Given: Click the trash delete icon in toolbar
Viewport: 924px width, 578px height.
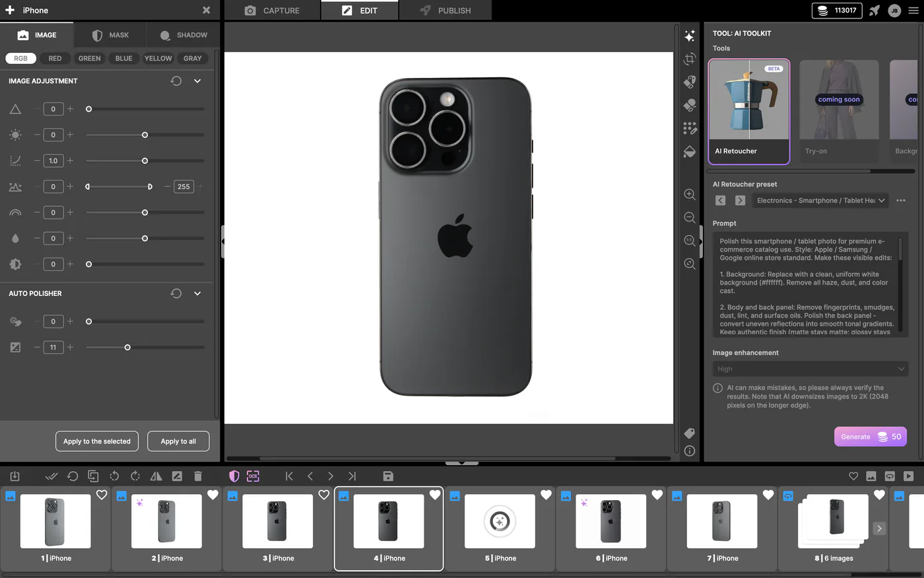Looking at the screenshot, I should [x=197, y=476].
